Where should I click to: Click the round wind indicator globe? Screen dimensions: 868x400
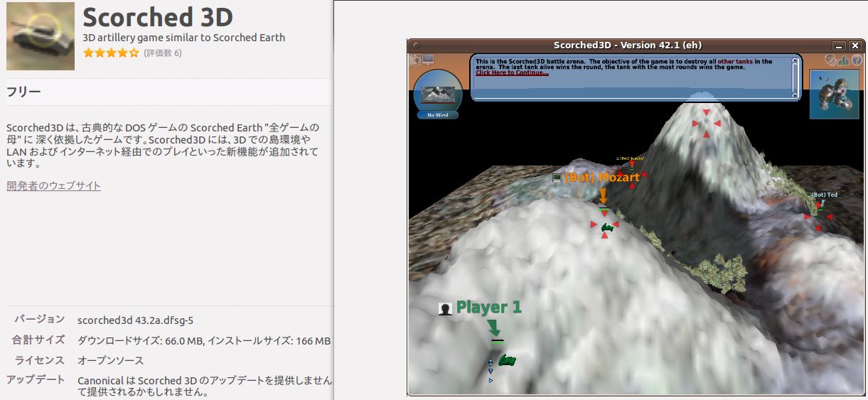[438, 91]
